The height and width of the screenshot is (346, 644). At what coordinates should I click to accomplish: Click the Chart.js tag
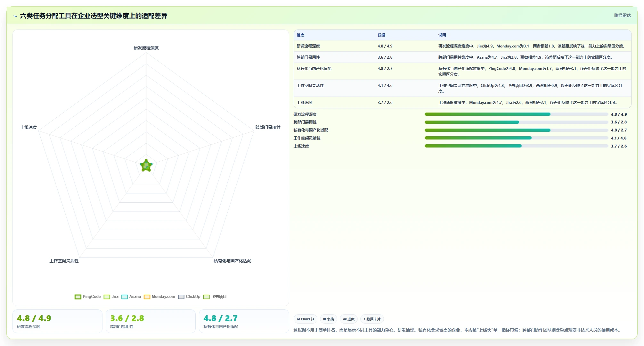coord(306,319)
